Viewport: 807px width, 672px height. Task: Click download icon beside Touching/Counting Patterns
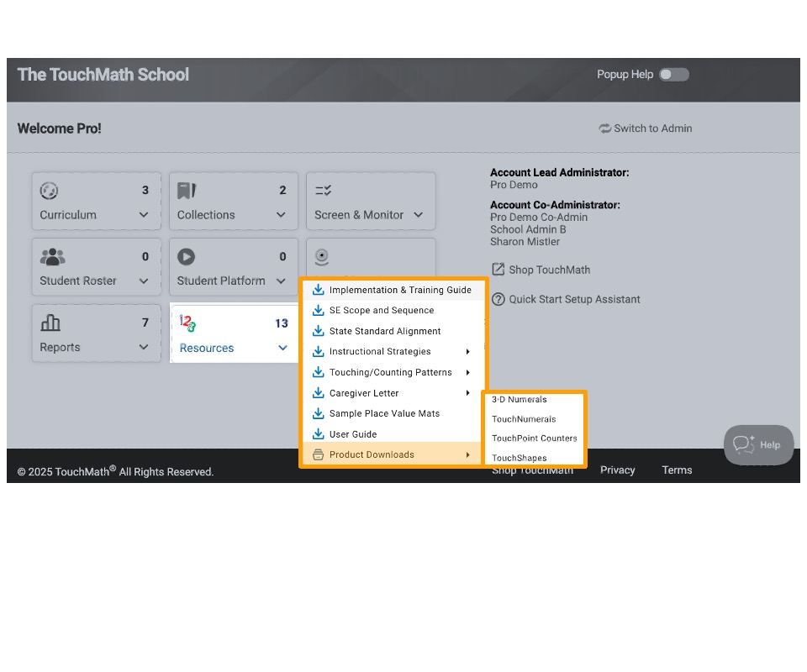pos(319,372)
